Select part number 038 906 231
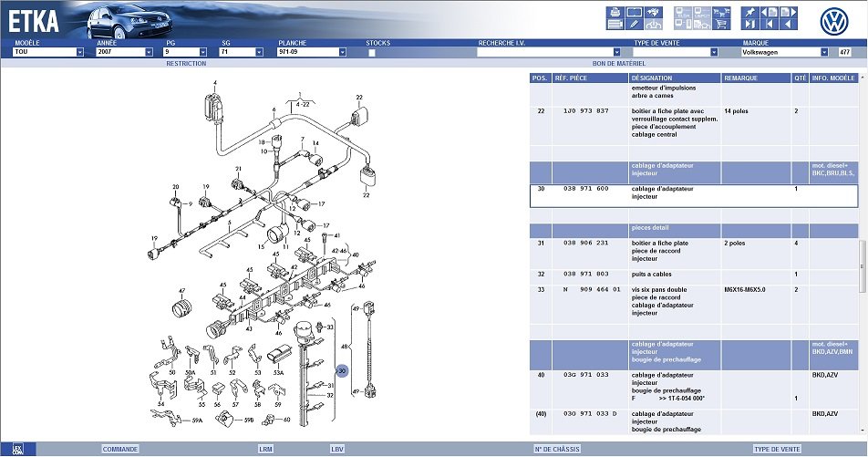Viewport: 868px width, 457px height. [585, 244]
